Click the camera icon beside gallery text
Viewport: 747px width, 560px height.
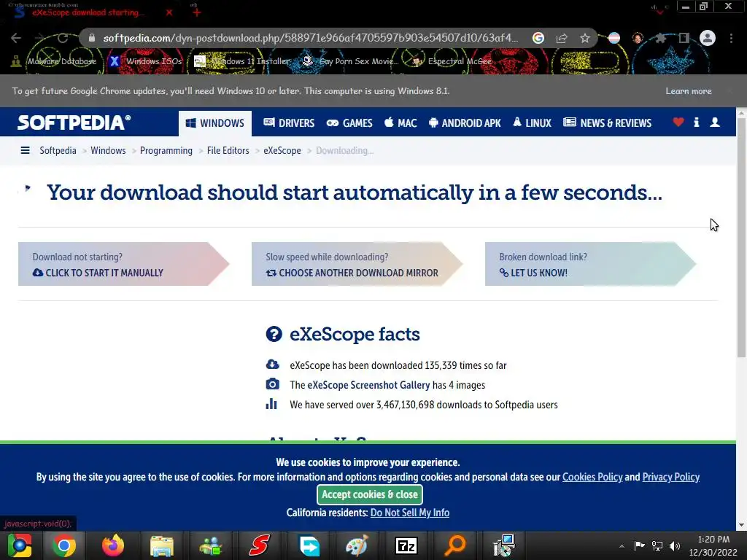click(x=273, y=384)
